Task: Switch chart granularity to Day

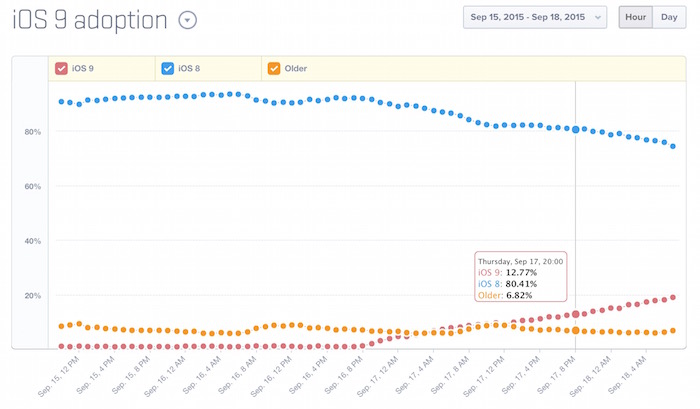Action: point(668,17)
